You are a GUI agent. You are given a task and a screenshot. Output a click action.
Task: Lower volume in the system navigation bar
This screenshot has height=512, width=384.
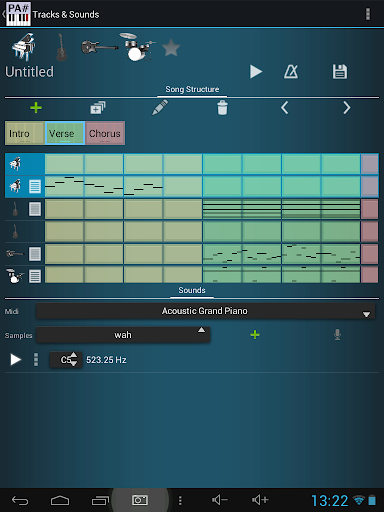coord(220,500)
